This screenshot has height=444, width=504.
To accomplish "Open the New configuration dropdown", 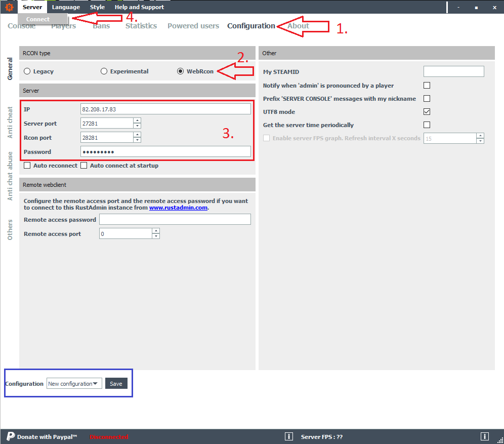I will (74, 384).
